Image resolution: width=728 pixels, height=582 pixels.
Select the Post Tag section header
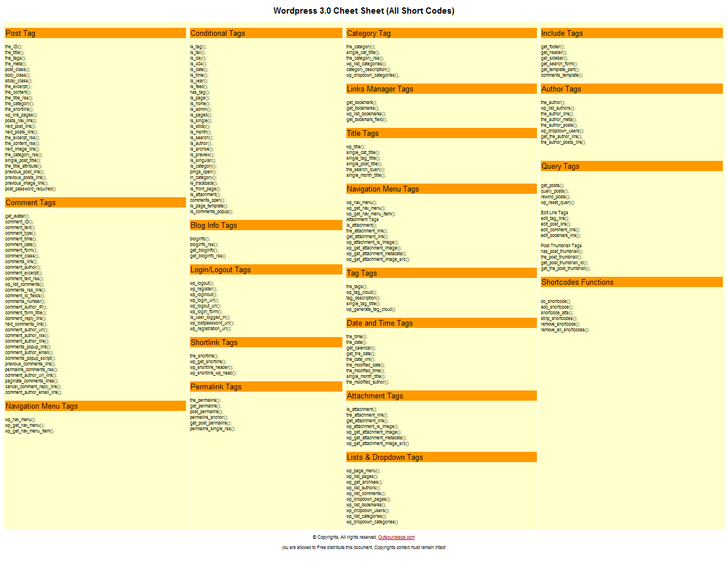96,33
